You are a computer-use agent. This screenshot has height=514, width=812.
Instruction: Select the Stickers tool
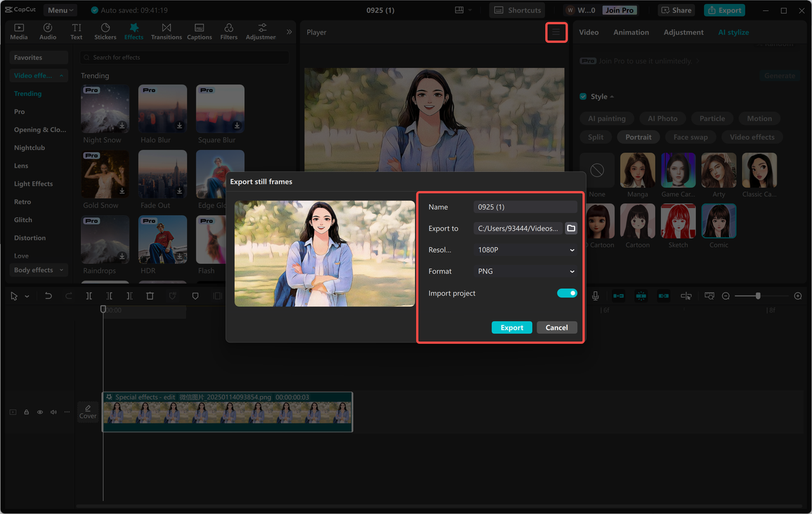point(105,30)
